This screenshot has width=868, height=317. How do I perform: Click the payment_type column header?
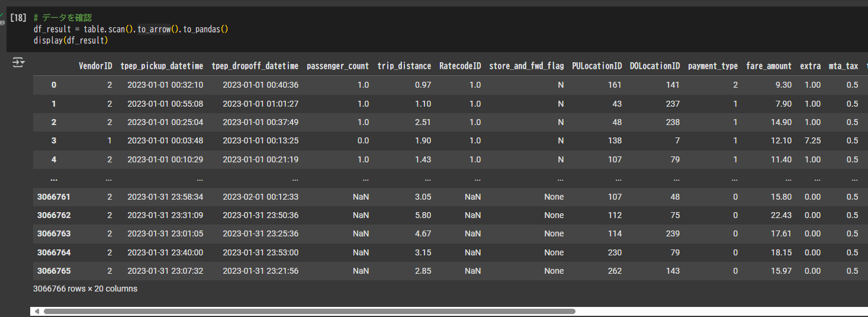coord(713,66)
